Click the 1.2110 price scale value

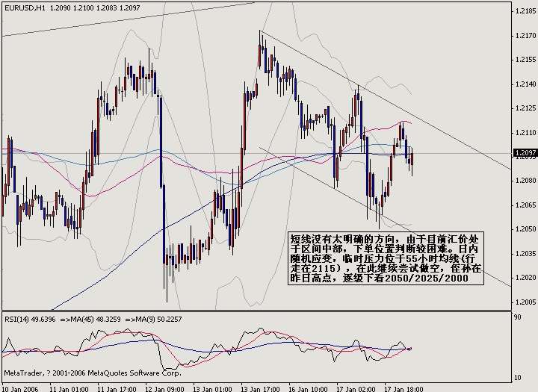pyautogui.click(x=525, y=133)
